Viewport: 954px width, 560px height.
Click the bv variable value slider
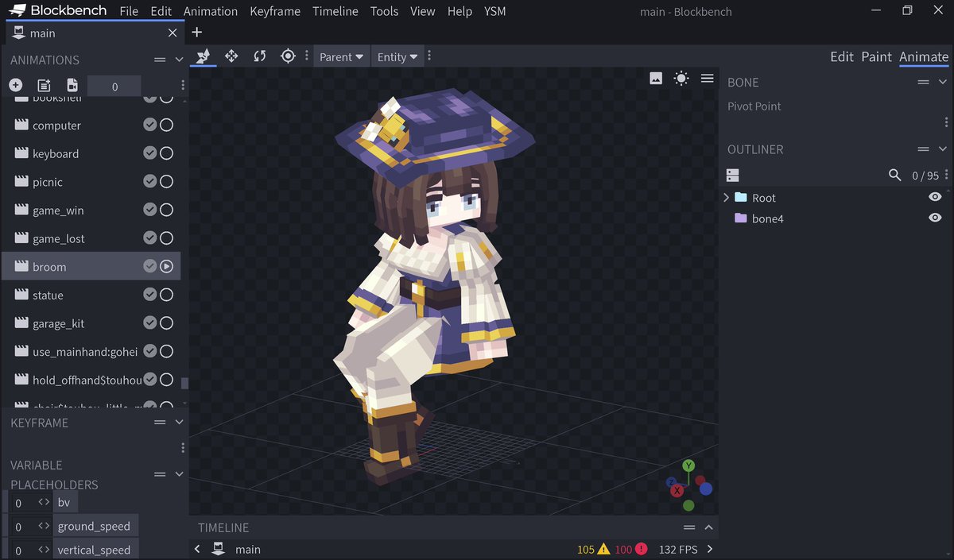30,503
